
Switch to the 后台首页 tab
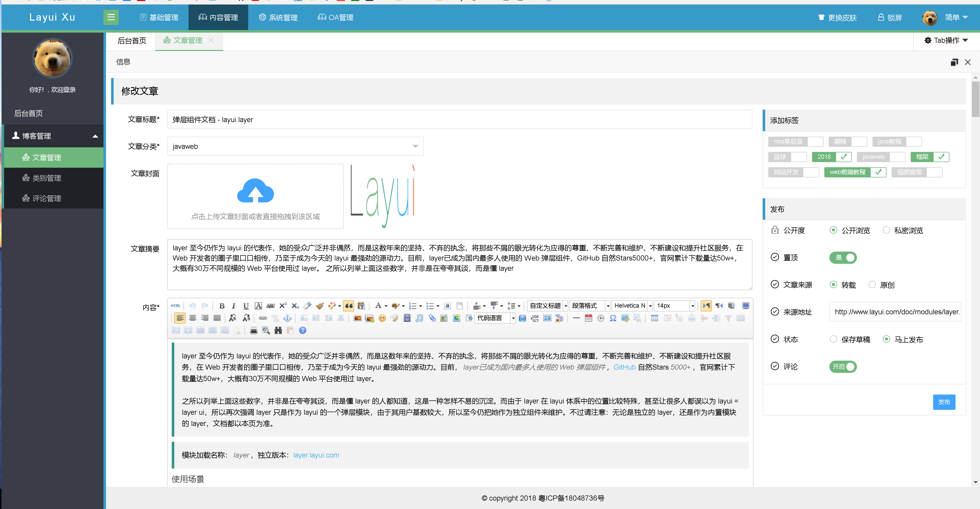click(x=132, y=41)
